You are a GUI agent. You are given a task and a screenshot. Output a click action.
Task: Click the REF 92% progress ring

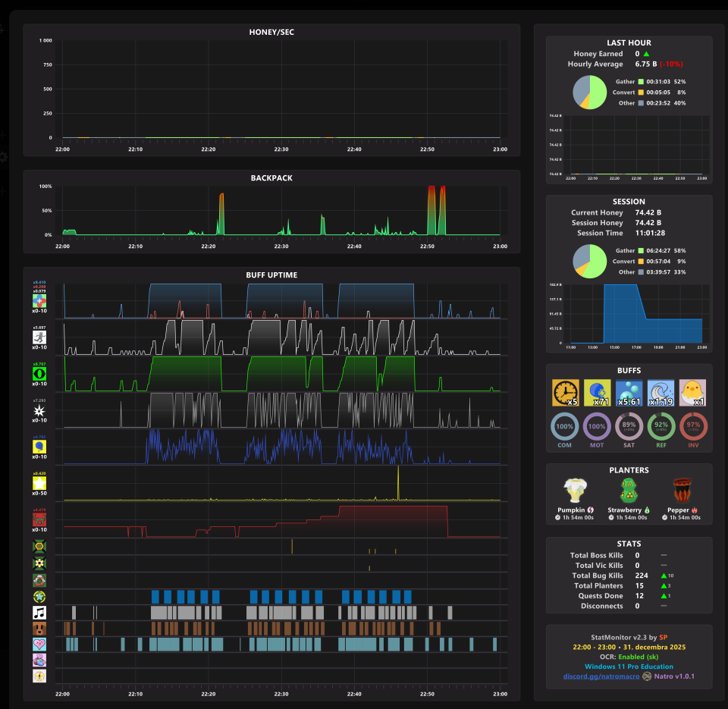[661, 426]
